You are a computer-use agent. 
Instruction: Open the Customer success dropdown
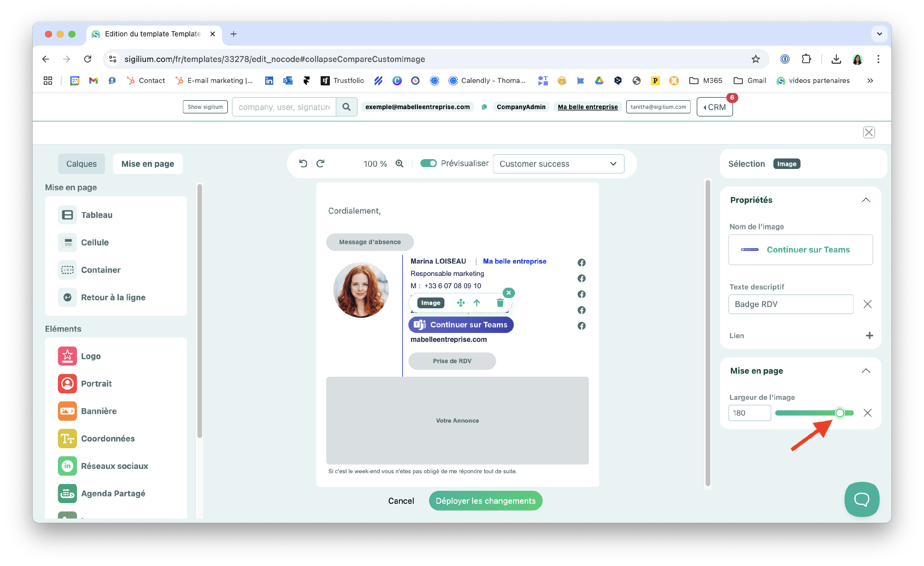(x=558, y=164)
